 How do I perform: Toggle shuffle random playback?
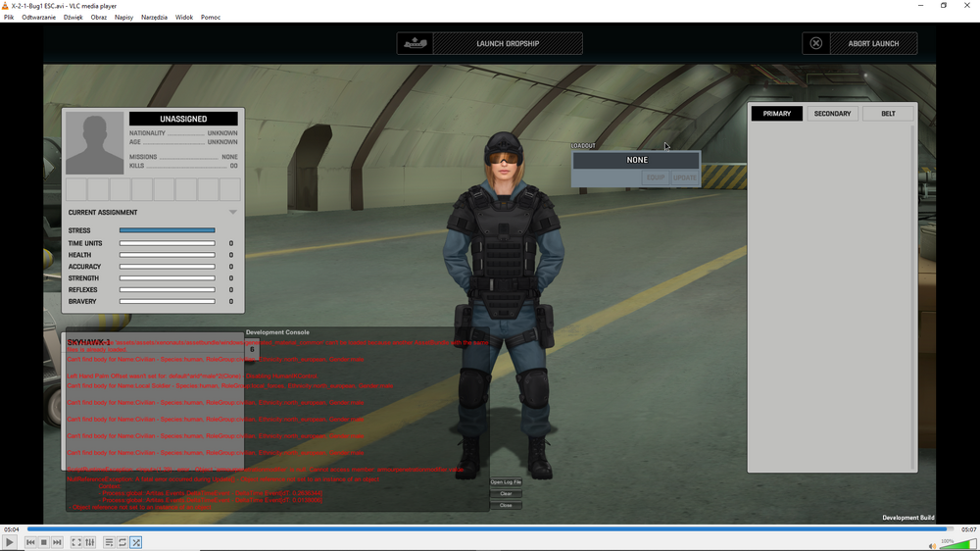pyautogui.click(x=136, y=542)
